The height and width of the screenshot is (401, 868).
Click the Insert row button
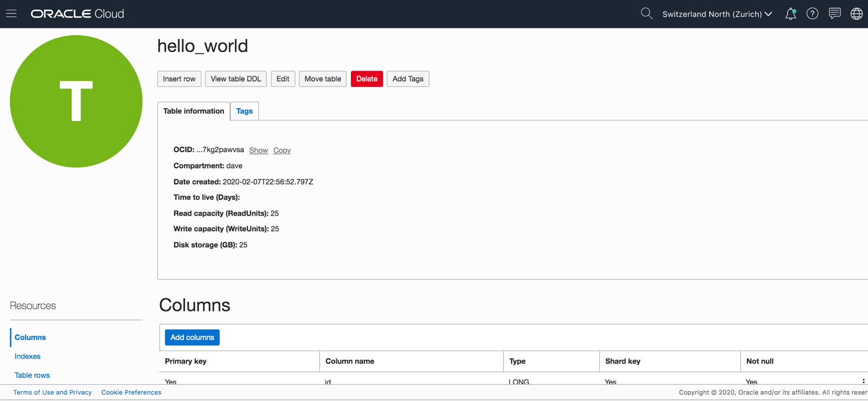[179, 79]
